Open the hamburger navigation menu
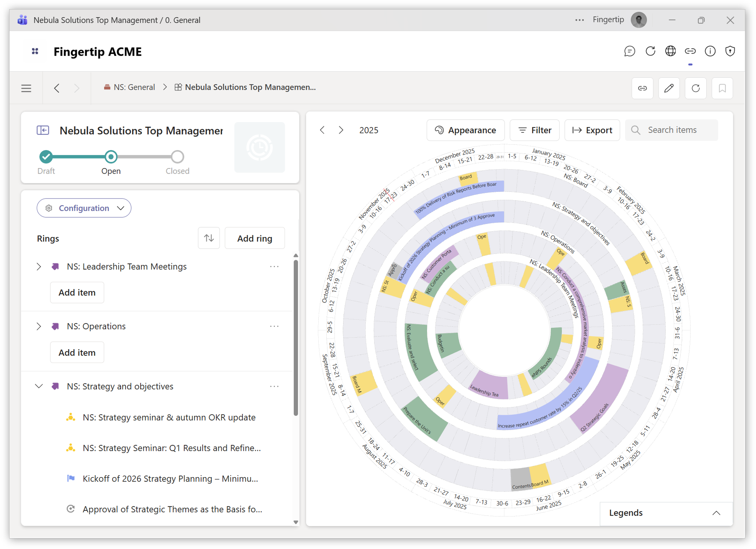756x549 pixels. coord(26,88)
